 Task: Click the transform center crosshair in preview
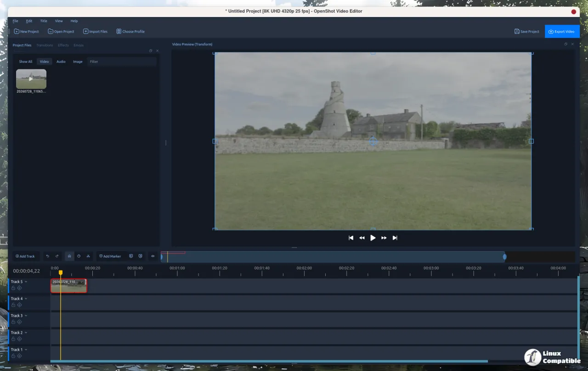click(373, 141)
